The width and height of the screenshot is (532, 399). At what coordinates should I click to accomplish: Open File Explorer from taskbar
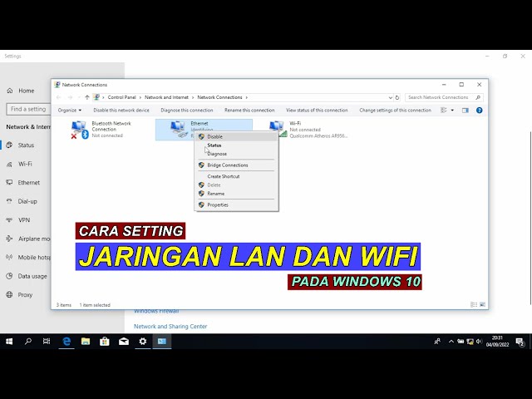(x=86, y=342)
